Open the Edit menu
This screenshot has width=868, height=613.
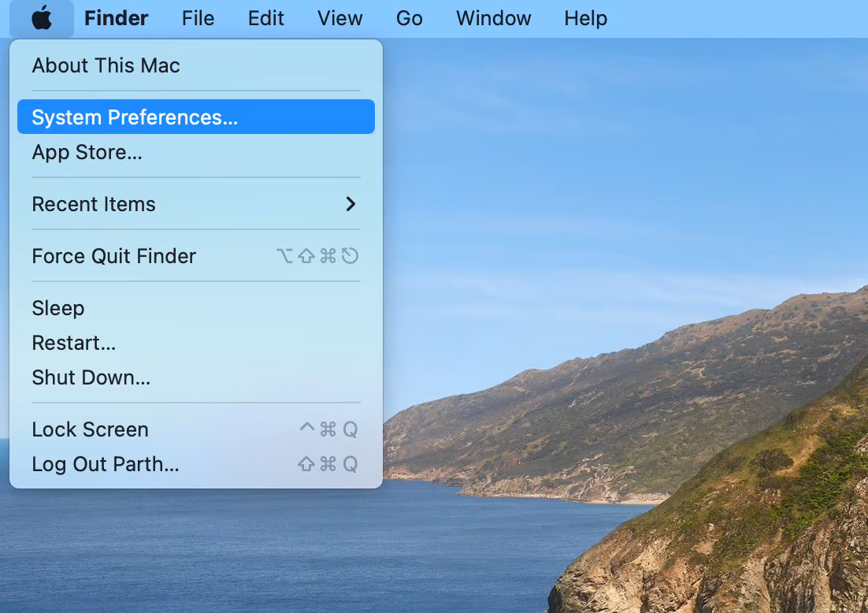pos(265,18)
